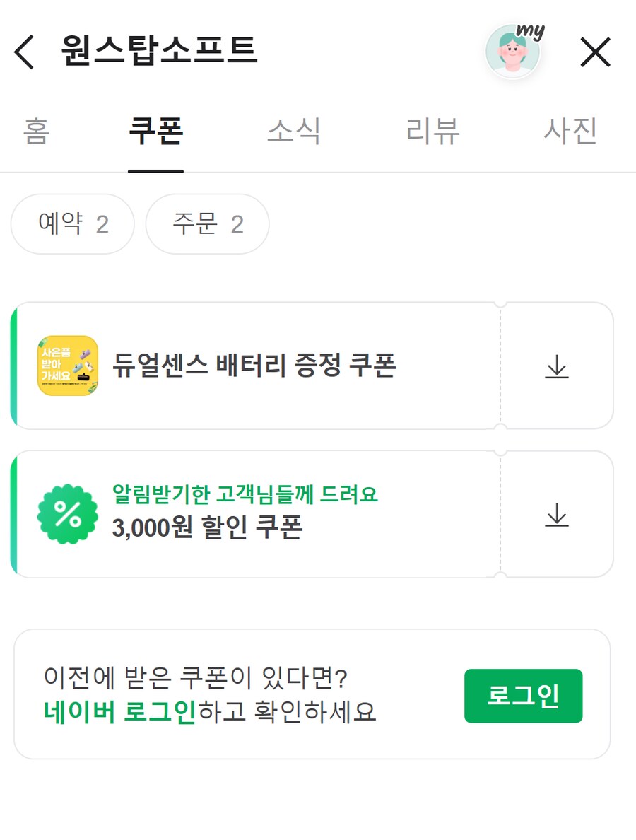Viewport: 636px width, 840px height.
Task: Open the first coupon titled 듀얼센스 배터리 증정 쿠폰
Action: 254,366
